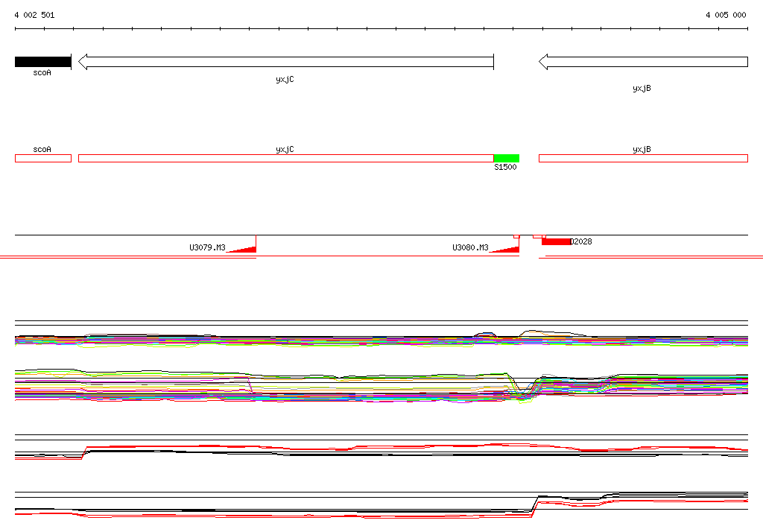
Task: Click yxjC label above red segment
Action: point(285,150)
